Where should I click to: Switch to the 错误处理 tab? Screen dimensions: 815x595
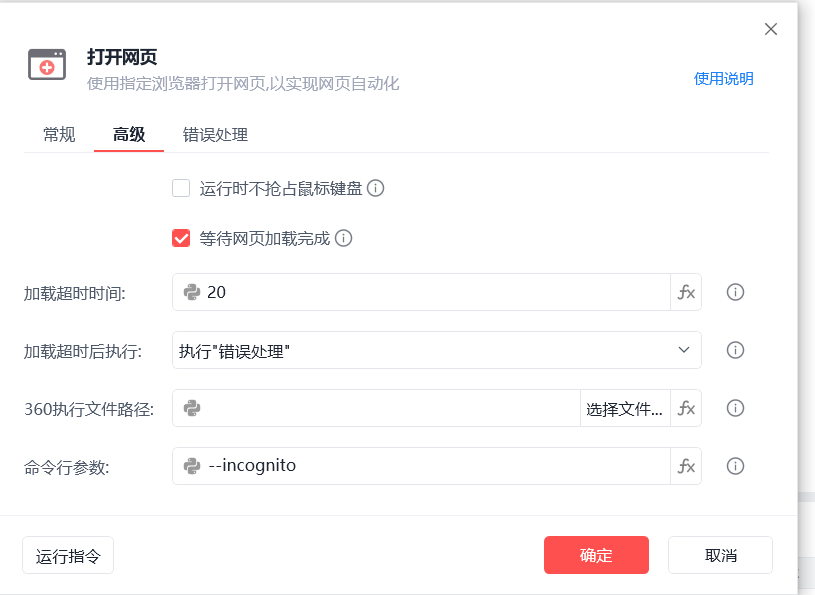215,135
